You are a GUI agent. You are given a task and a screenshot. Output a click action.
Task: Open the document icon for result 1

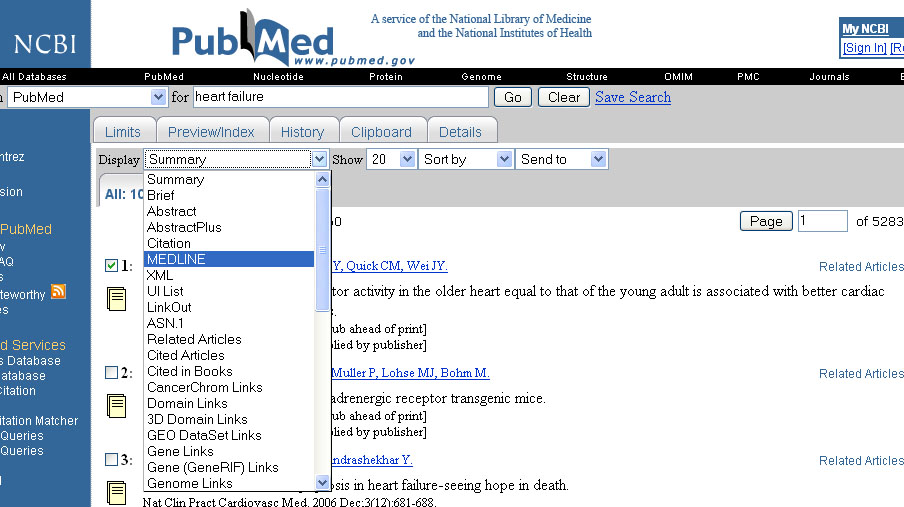coord(116,299)
